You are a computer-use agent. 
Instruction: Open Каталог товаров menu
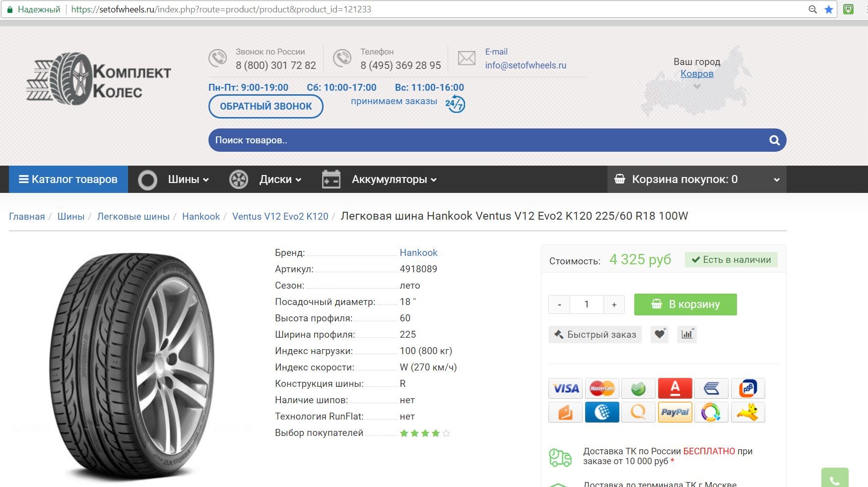click(x=68, y=180)
